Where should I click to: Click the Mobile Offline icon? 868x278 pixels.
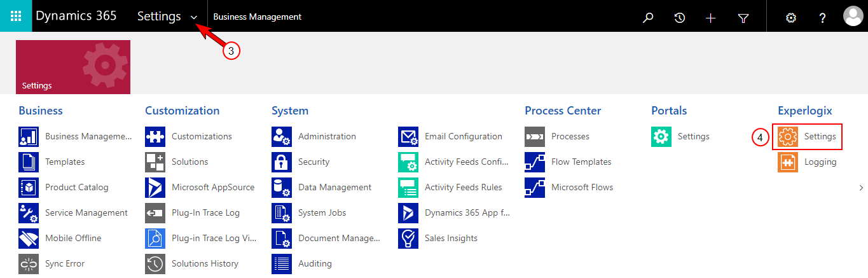pyautogui.click(x=29, y=239)
